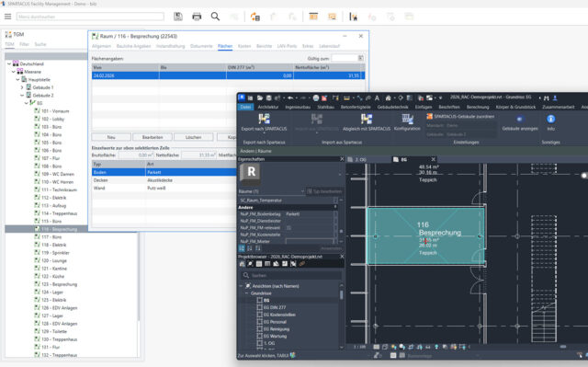
Task: Click the Bearbeiten button
Action: pos(153,137)
